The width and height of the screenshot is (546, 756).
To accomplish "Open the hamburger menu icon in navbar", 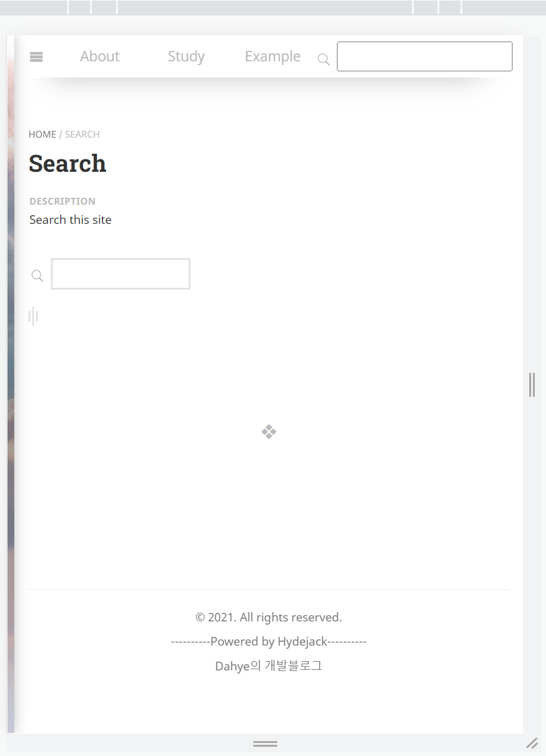I will click(36, 57).
